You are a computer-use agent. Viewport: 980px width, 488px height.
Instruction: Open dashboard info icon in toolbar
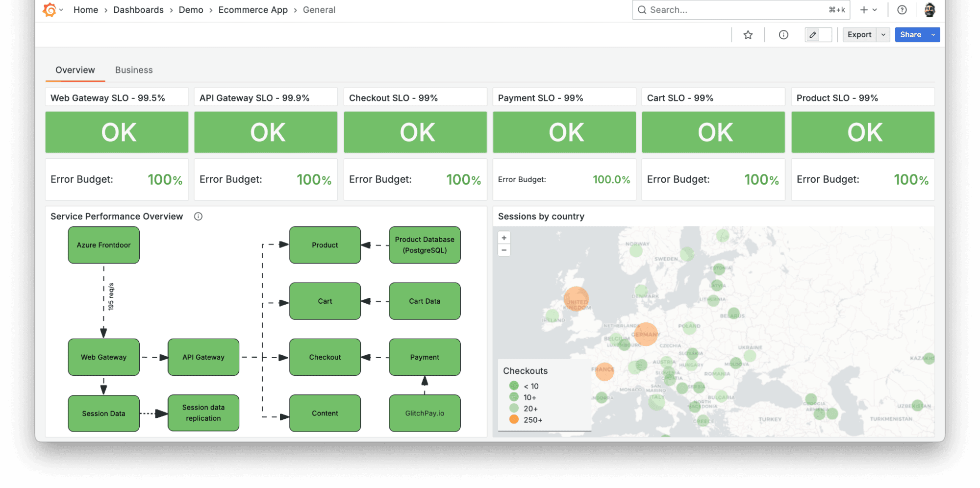click(783, 35)
